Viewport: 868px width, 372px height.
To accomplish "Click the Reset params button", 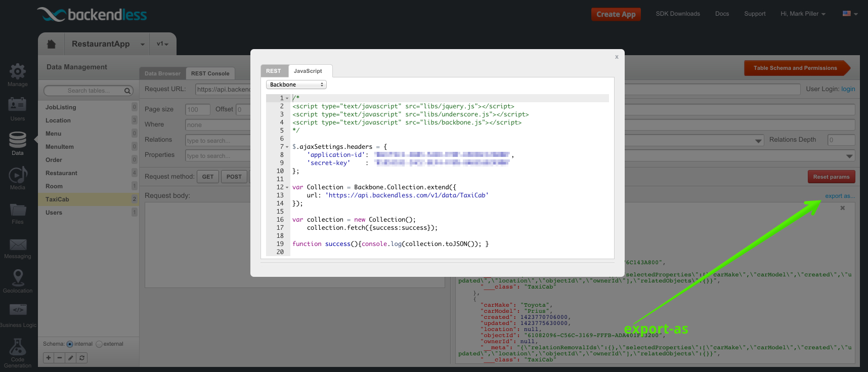I will [x=831, y=177].
